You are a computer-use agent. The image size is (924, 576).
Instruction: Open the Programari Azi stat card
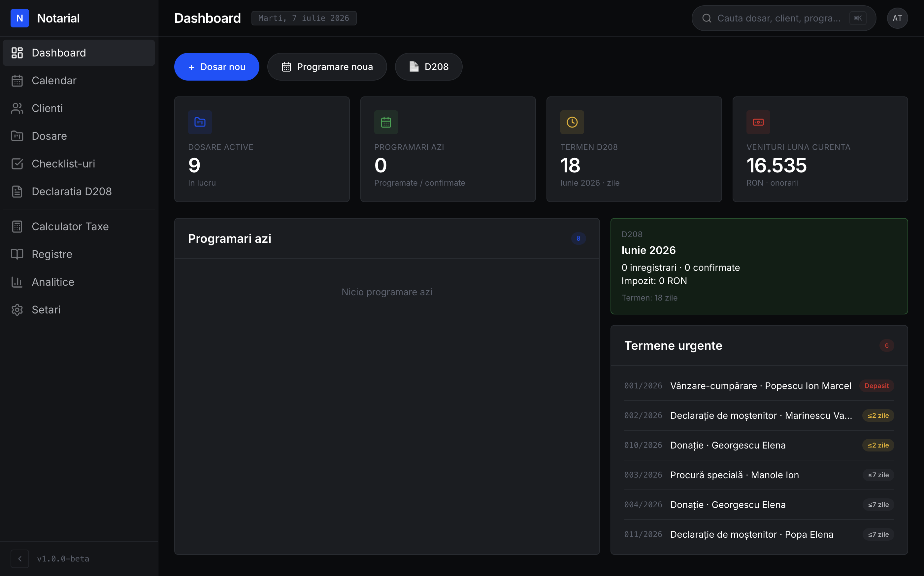(x=448, y=149)
